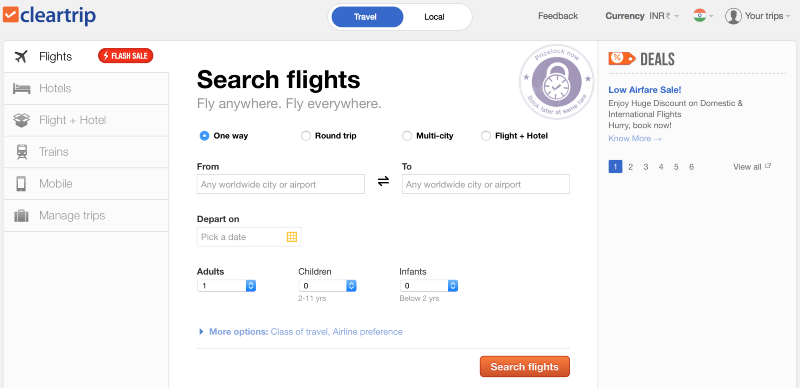This screenshot has width=800, height=388.
Task: Open the Know More deals link
Action: 635,139
